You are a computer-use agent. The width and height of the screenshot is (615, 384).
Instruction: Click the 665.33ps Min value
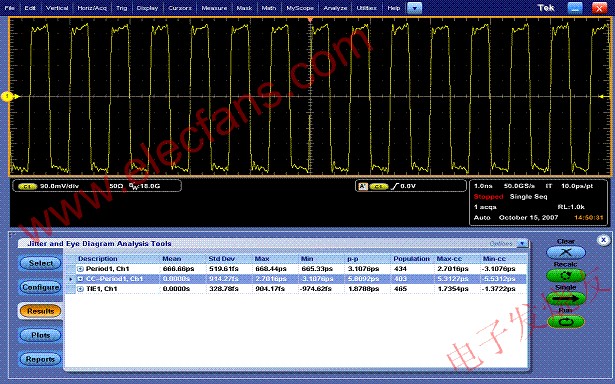[x=317, y=269]
